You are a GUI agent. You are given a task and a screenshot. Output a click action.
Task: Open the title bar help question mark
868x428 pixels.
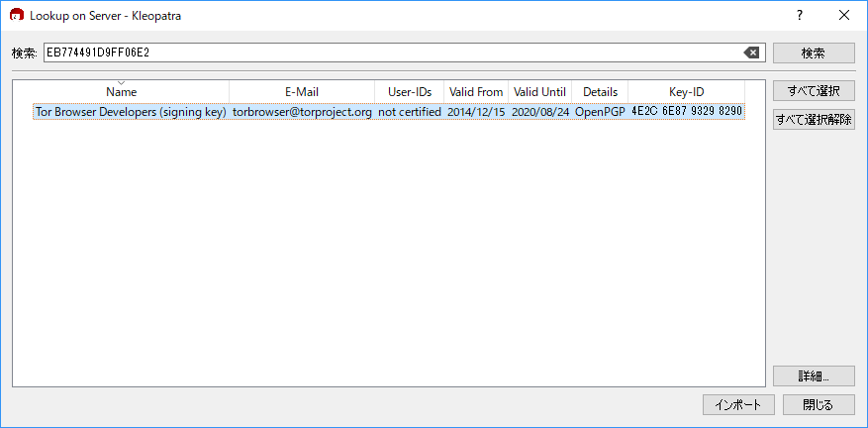(800, 16)
